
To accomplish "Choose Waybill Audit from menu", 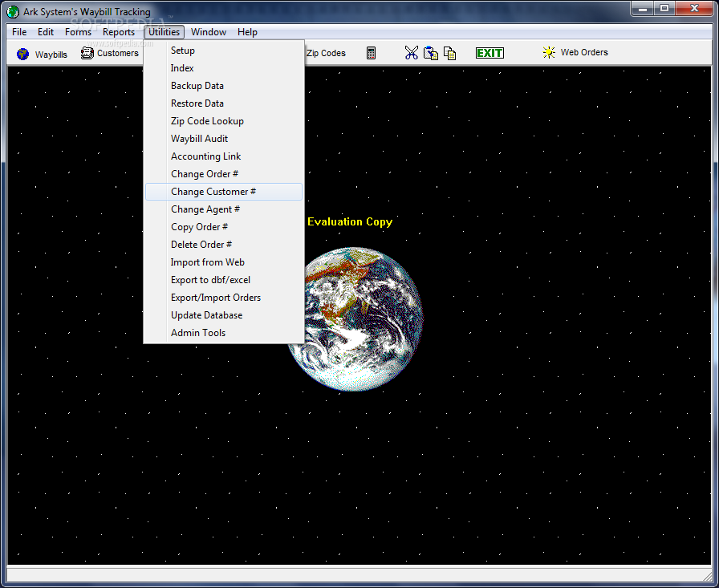I will point(224,139).
